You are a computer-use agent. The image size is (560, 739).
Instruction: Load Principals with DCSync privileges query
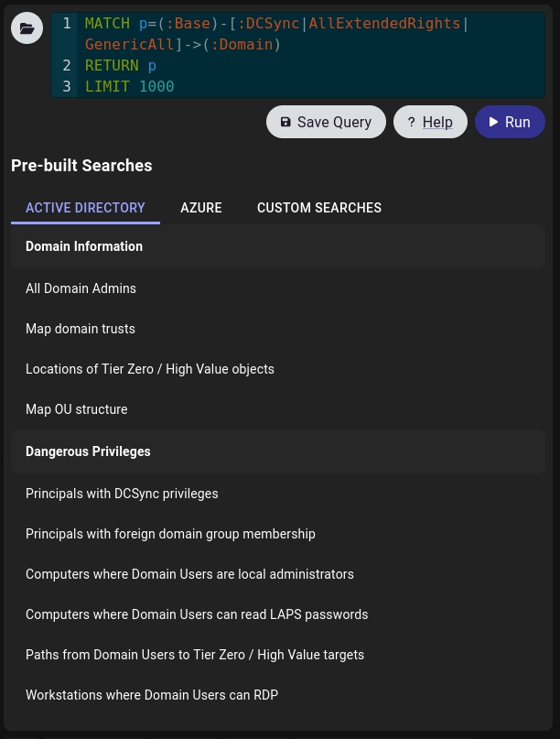[122, 494]
